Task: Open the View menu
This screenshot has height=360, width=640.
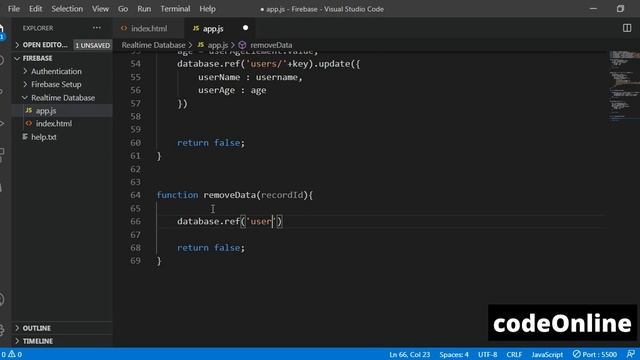Action: click(x=100, y=9)
